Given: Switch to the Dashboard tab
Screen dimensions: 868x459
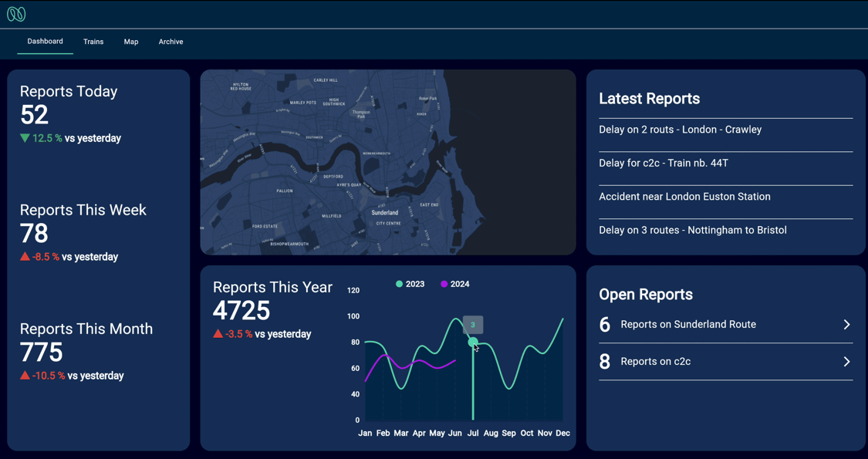Looking at the screenshot, I should [x=45, y=42].
